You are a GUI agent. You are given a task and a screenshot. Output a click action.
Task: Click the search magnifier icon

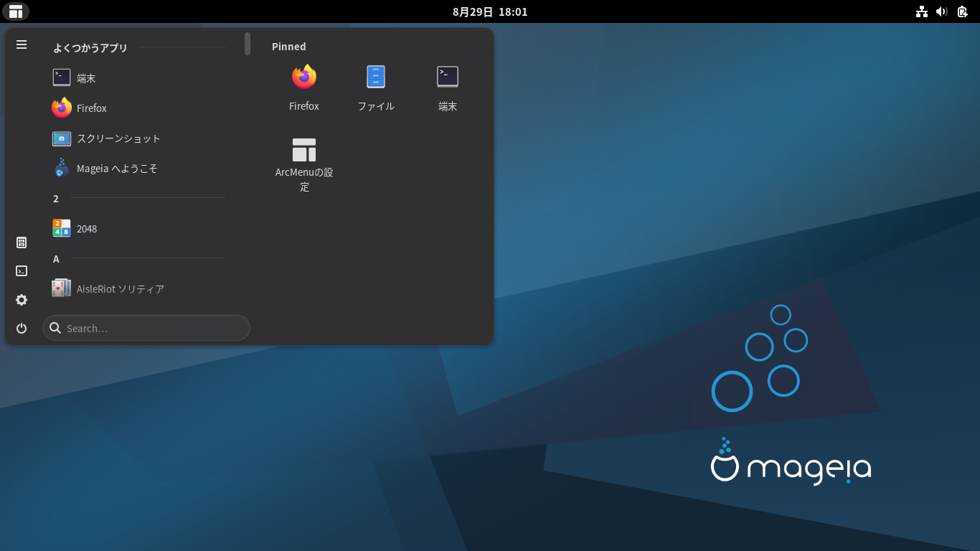[x=55, y=328]
